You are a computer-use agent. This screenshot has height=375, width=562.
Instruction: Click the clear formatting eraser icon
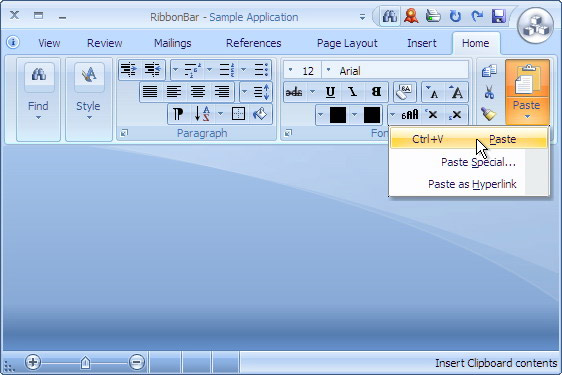click(405, 92)
